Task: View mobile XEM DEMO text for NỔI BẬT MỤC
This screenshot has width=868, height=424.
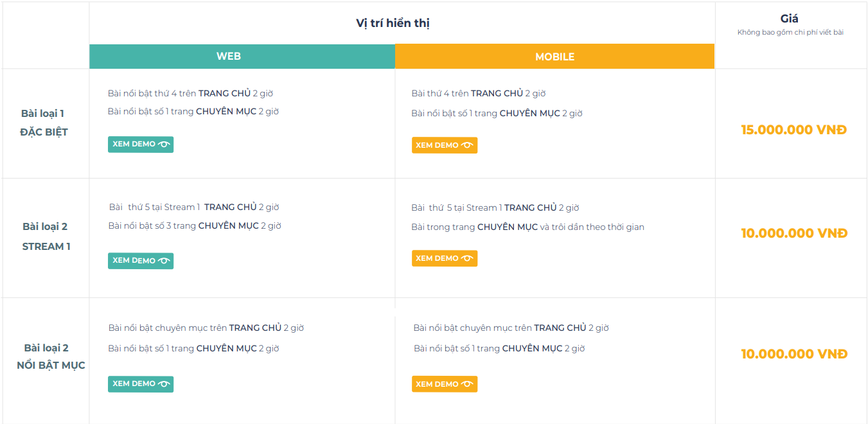Action: pyautogui.click(x=437, y=385)
